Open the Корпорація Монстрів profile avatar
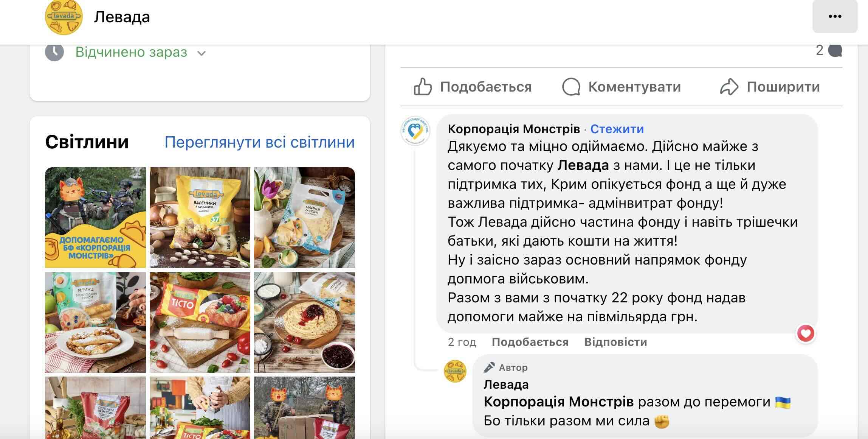 [415, 131]
